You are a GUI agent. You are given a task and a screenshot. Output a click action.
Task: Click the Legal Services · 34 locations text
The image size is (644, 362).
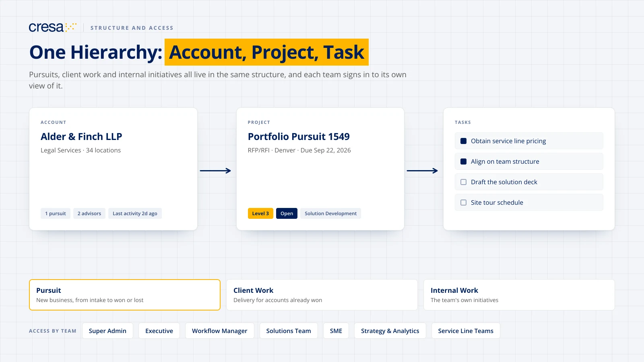80,150
